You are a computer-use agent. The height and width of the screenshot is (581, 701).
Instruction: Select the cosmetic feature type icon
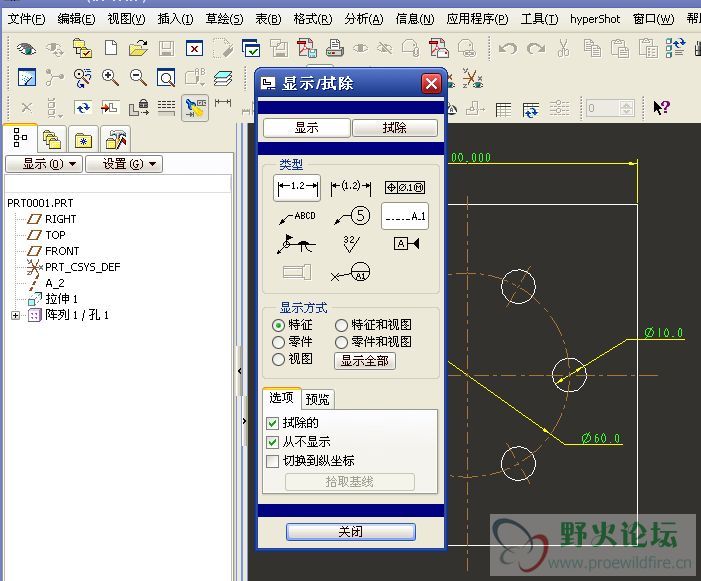coord(297,272)
